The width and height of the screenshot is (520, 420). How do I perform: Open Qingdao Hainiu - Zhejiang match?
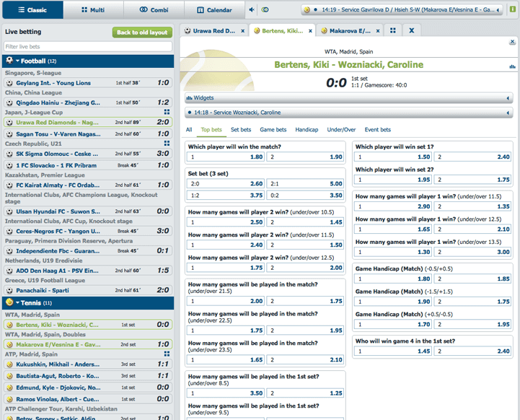(88, 102)
